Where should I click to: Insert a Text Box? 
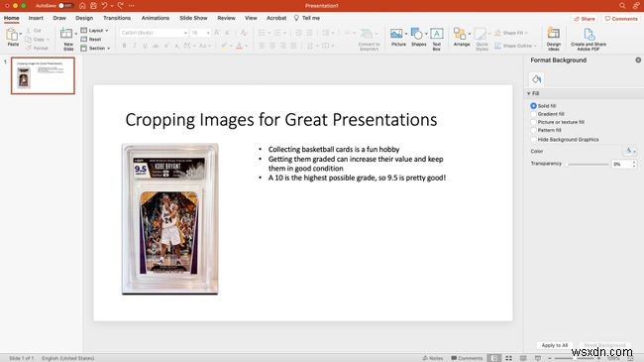[437, 34]
